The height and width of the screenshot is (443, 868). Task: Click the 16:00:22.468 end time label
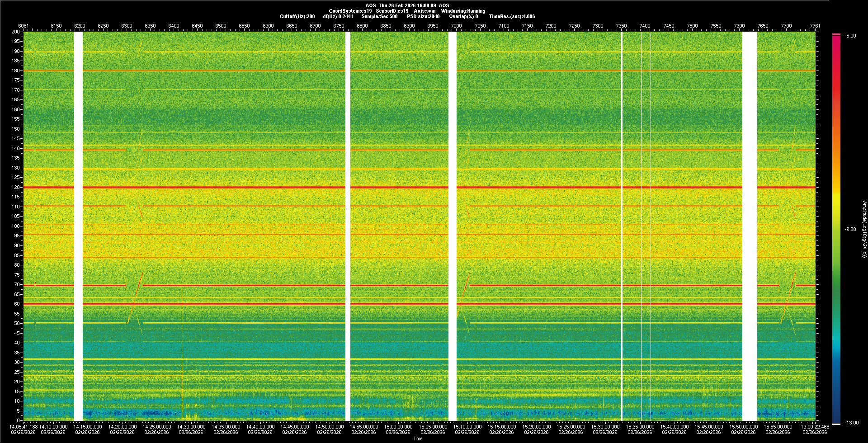pyautogui.click(x=815, y=426)
